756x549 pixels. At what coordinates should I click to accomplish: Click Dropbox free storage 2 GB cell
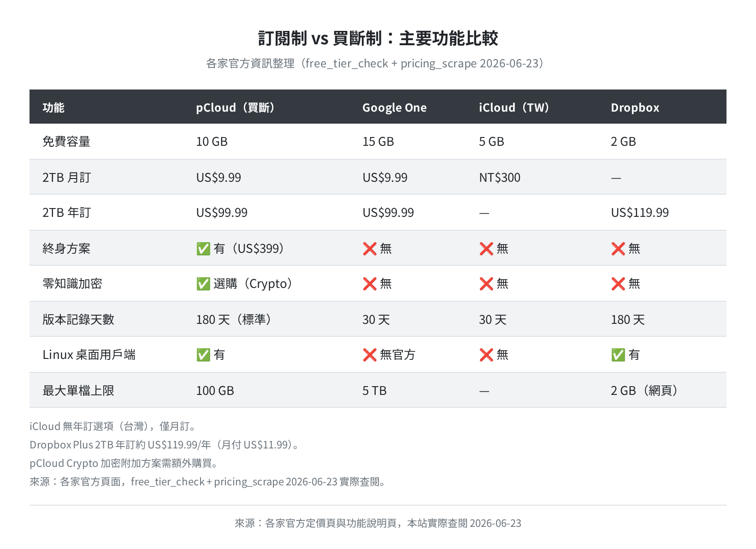coord(623,142)
